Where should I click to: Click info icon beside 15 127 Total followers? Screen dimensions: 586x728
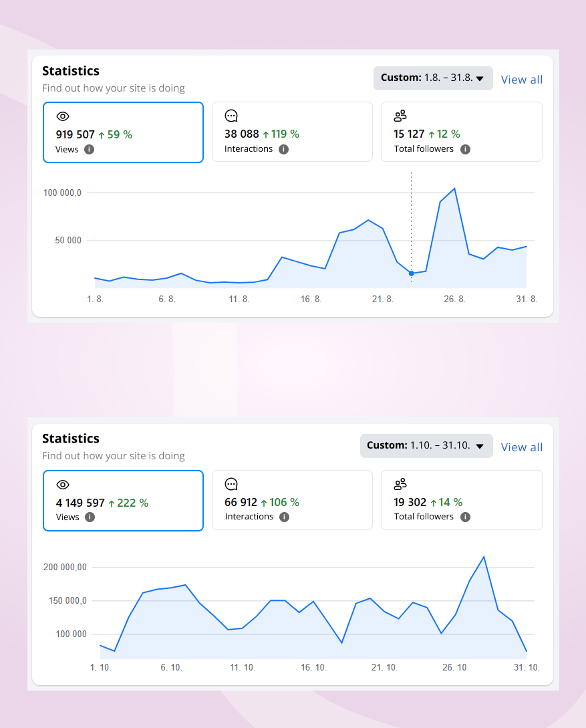[x=465, y=149]
